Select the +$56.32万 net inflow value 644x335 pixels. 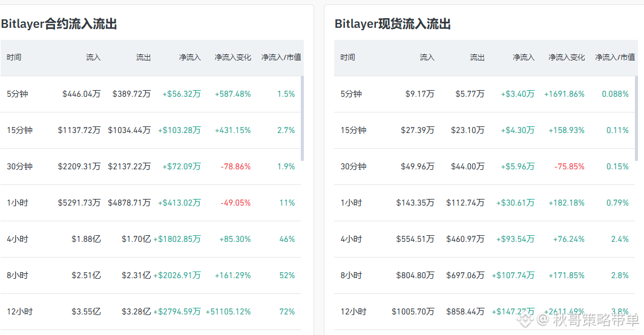[182, 94]
